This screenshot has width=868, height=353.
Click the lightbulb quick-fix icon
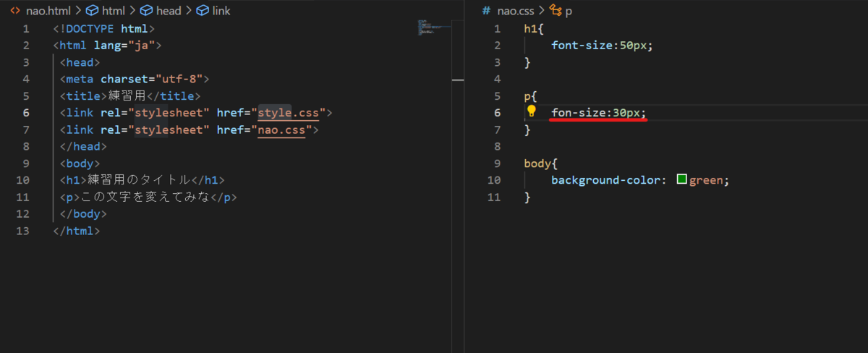click(x=532, y=111)
